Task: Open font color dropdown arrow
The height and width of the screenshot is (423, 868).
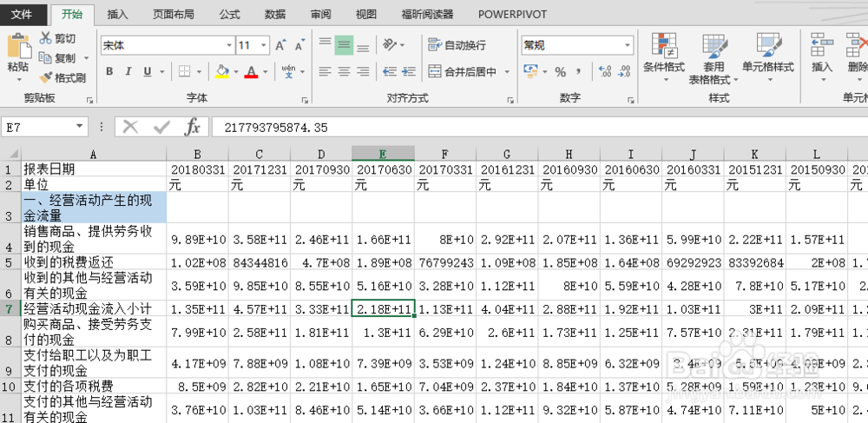Action: (266, 72)
